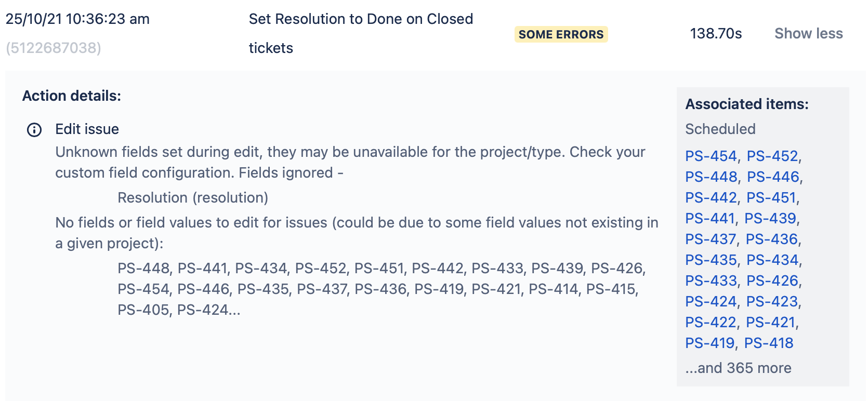
Task: Open associated issue PS-422 link
Action: (x=711, y=322)
